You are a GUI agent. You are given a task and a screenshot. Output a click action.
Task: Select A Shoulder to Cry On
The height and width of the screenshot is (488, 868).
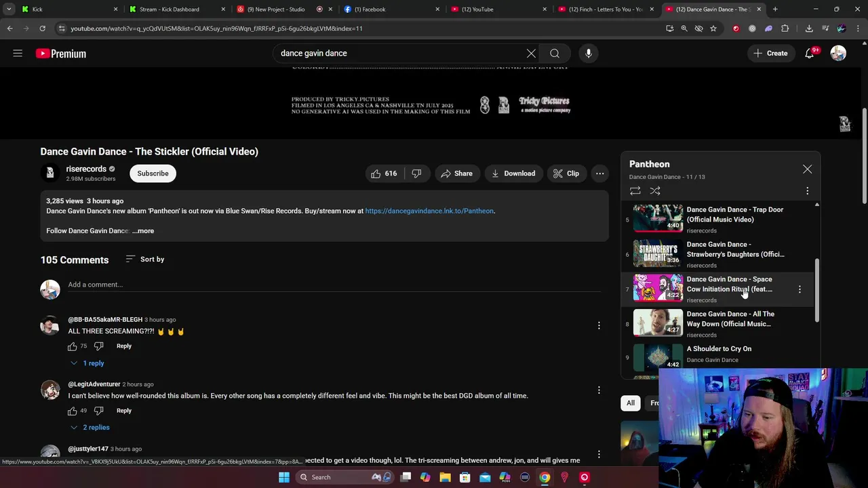tap(719, 349)
